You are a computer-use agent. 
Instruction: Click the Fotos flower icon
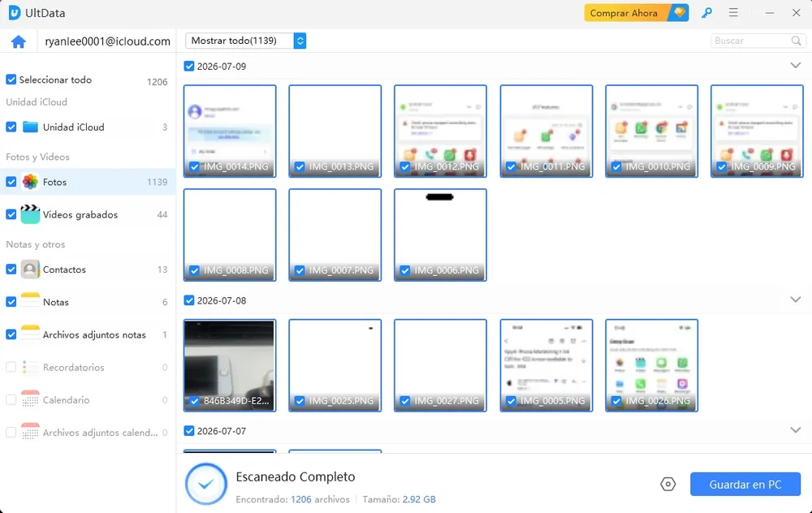coord(30,182)
